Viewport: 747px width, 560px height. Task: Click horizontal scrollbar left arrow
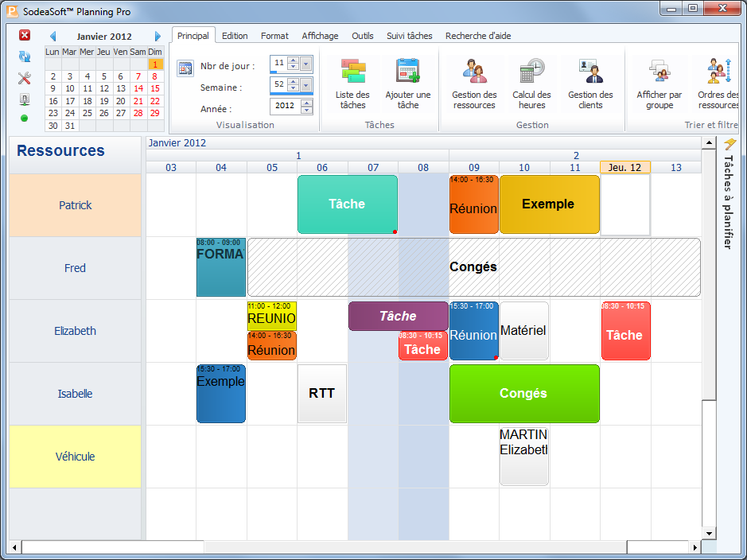tap(15, 547)
